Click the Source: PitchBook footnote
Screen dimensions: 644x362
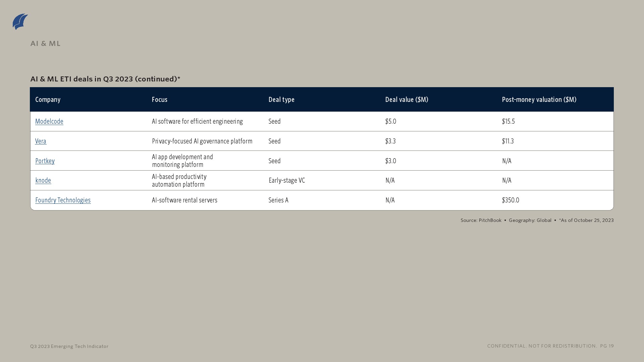click(x=481, y=220)
